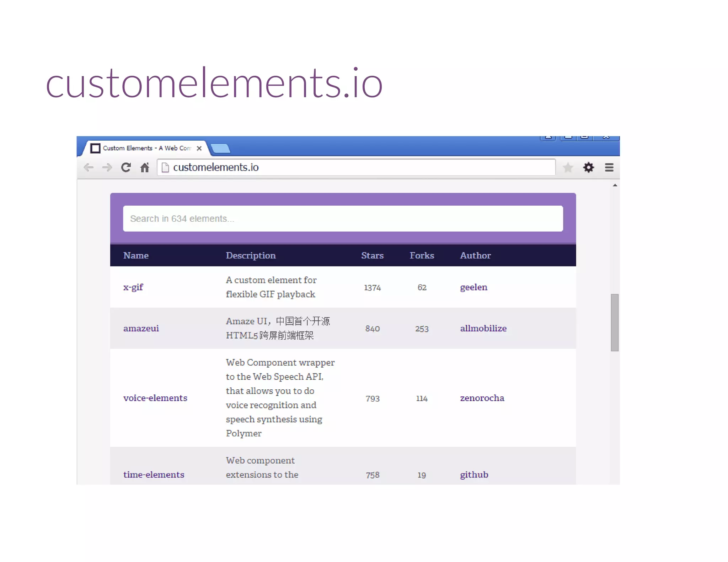Viewport: 728px width, 562px height.
Task: Open the Chrome hamburger menu
Action: [609, 167]
